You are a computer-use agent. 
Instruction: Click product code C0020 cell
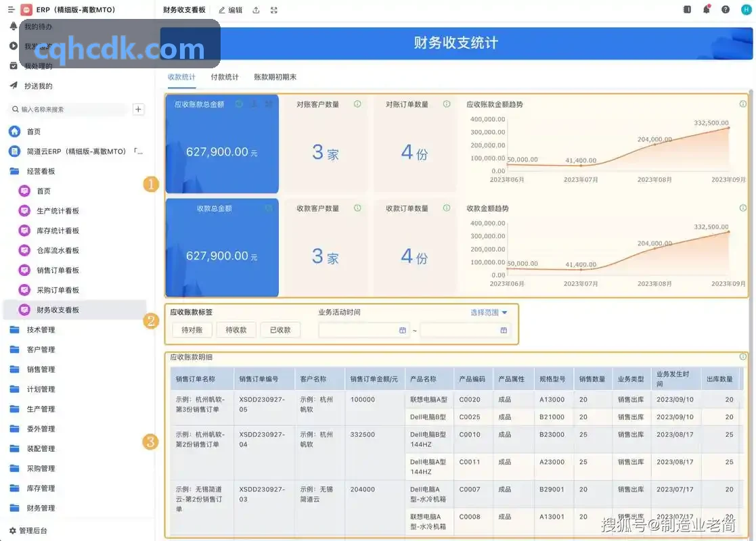click(470, 400)
